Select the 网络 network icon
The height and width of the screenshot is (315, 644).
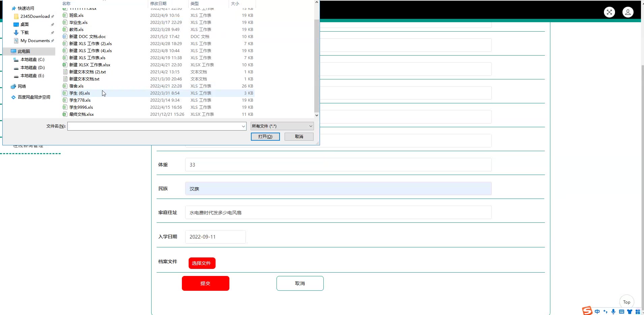(13, 86)
